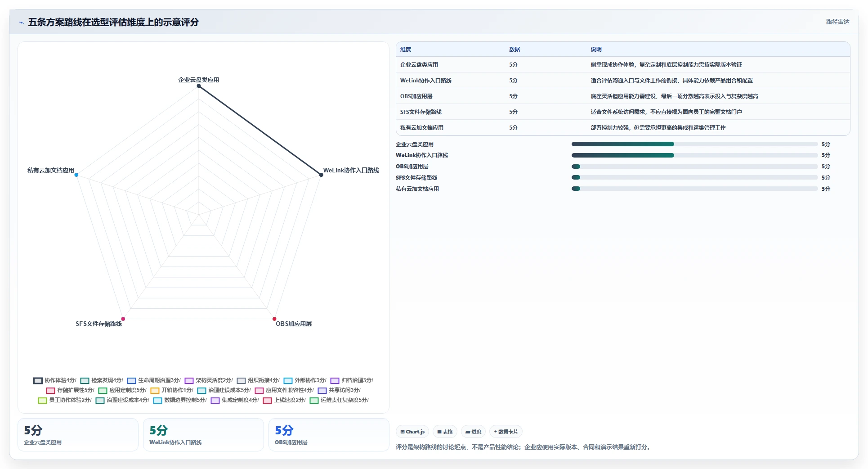The image size is (868, 469).
Task: Click the SFS文件存储路线 radar data point
Action: 123,319
